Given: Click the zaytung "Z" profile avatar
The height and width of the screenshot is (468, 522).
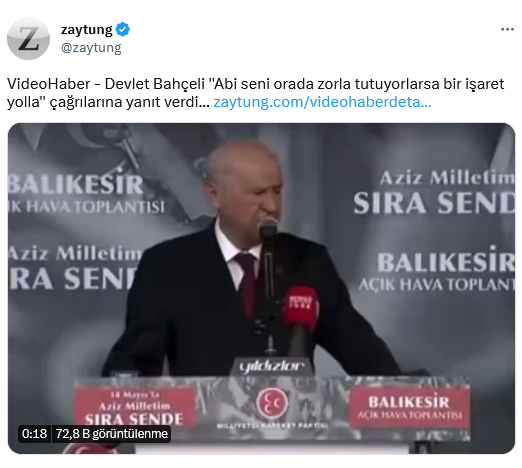Looking at the screenshot, I should 28,39.
